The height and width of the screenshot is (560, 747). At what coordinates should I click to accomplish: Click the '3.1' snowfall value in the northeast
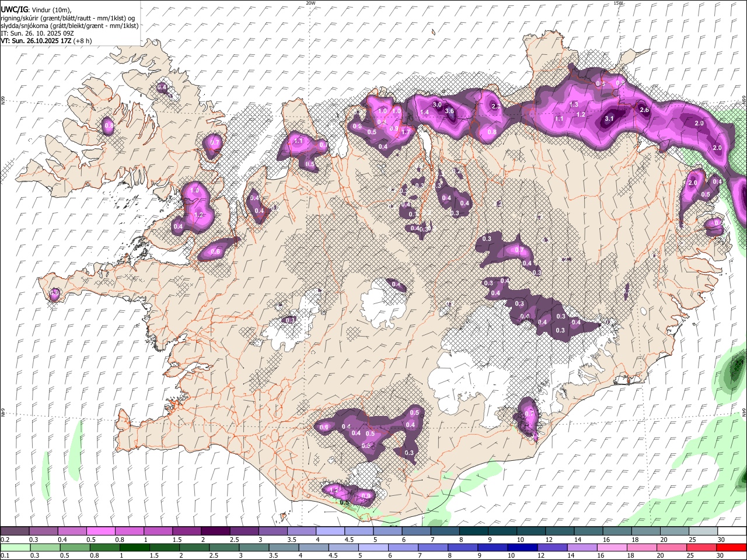click(x=609, y=118)
